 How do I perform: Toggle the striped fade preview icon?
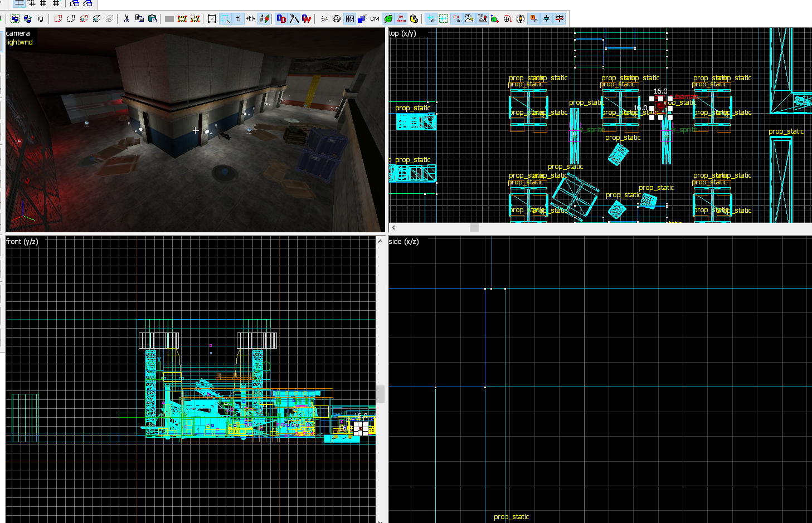[x=349, y=18]
